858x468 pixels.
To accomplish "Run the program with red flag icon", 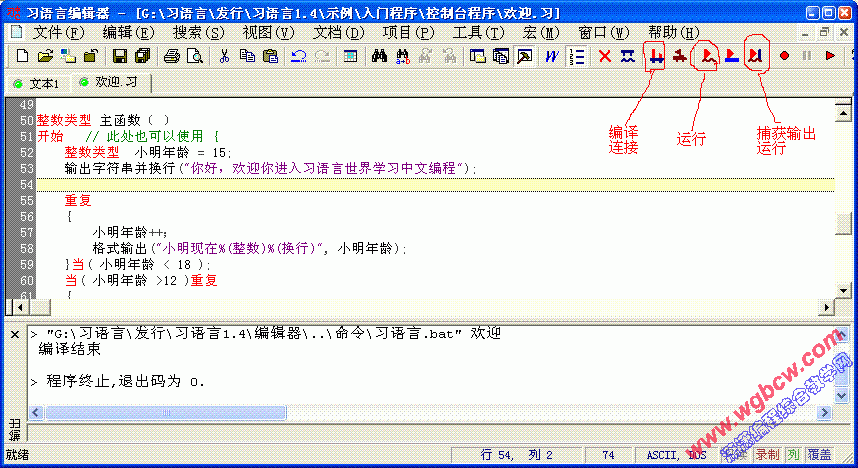I will [x=708, y=56].
